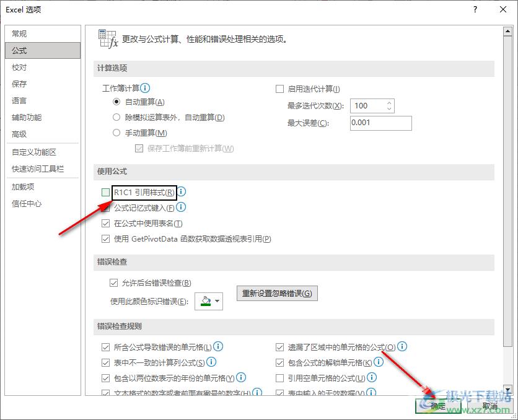Toggle 表中不一致的计算列公式 checkbox
The width and height of the screenshot is (518, 420).
click(105, 362)
